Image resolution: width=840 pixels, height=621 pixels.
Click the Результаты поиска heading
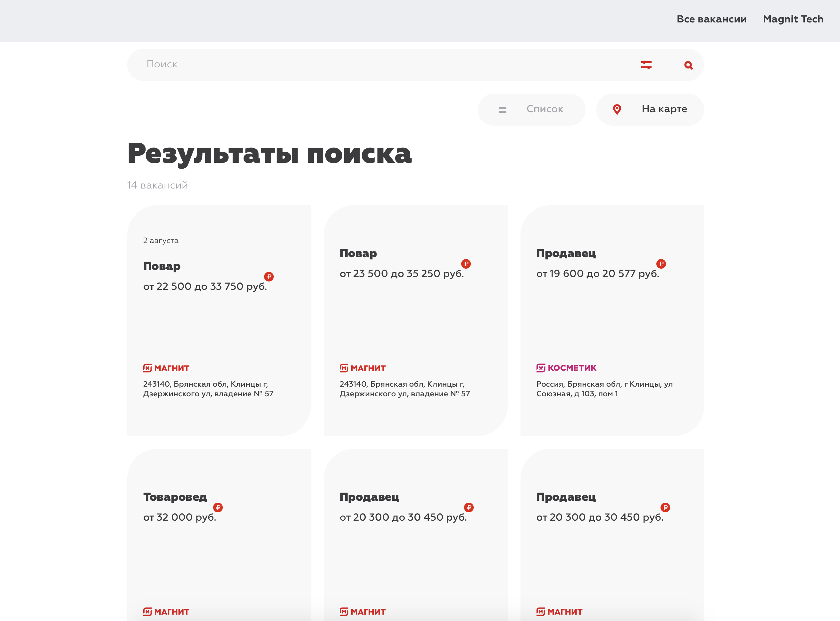point(269,154)
